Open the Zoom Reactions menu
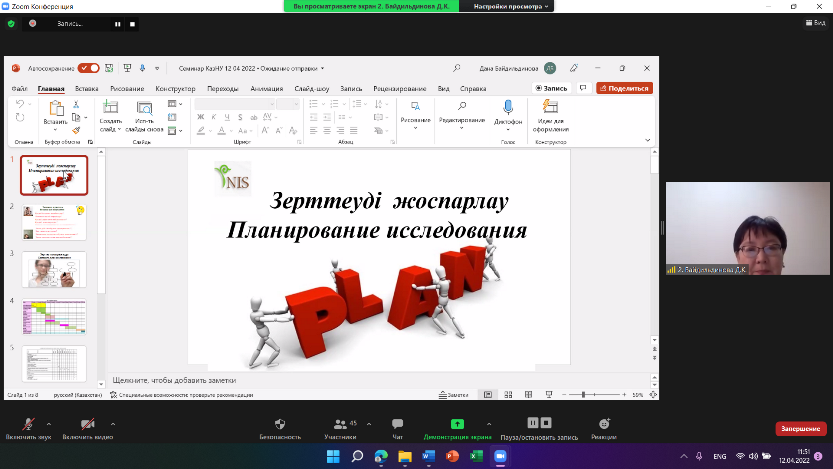 coord(604,424)
